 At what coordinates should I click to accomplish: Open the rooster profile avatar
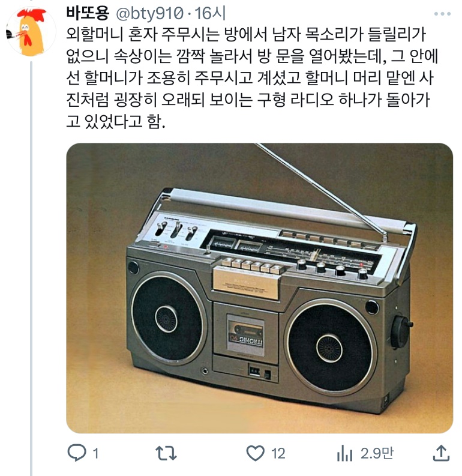pyautogui.click(x=31, y=32)
